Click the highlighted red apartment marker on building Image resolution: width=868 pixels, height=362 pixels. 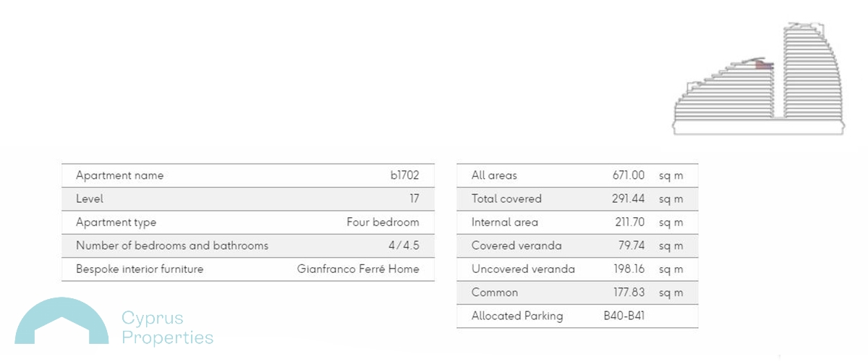click(765, 65)
